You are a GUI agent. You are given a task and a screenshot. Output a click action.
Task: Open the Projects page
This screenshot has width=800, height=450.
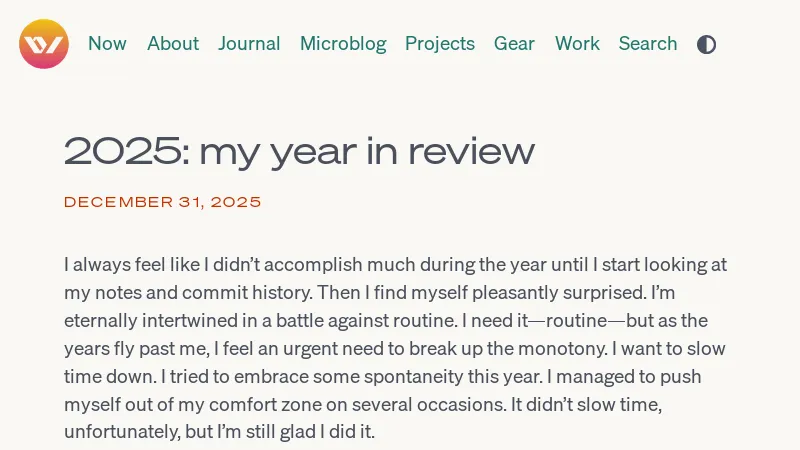tap(440, 44)
